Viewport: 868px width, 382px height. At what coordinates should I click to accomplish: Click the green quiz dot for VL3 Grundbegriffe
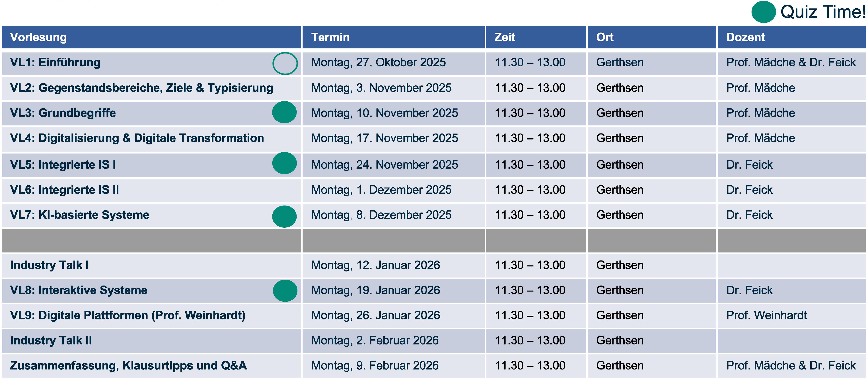click(x=284, y=112)
